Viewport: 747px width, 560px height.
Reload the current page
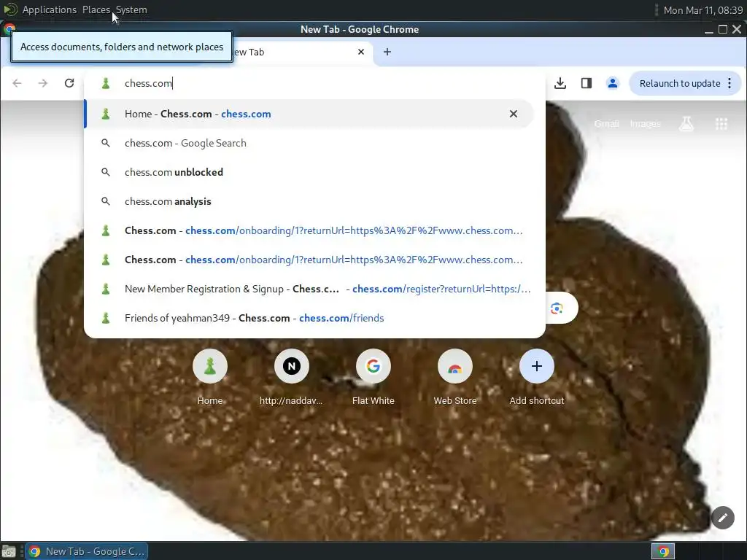click(x=69, y=83)
